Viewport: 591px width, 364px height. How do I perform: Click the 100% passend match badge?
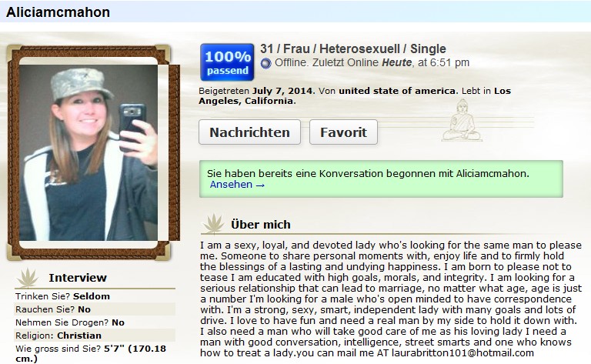[227, 62]
